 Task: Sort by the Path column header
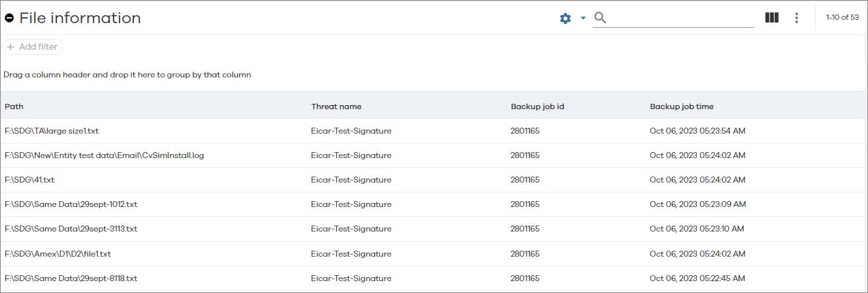(14, 106)
